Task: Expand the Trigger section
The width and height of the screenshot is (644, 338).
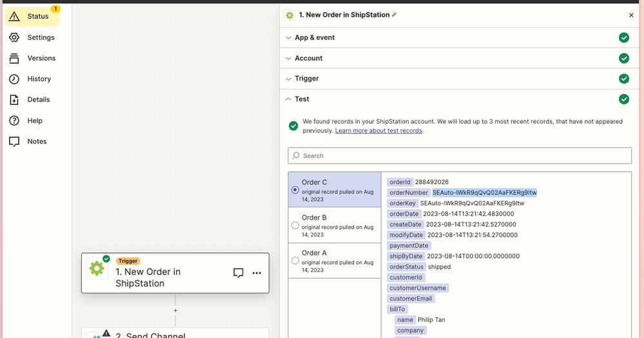Action: (307, 79)
